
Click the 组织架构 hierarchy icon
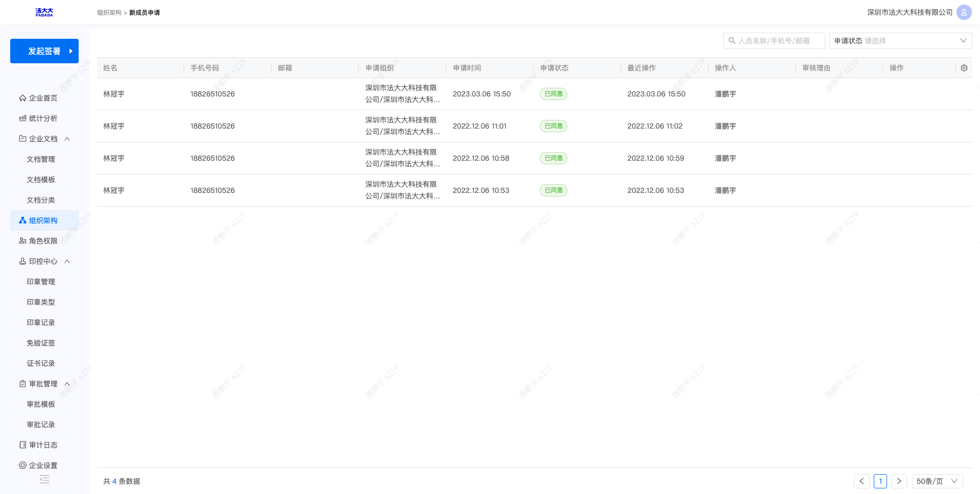(x=22, y=220)
